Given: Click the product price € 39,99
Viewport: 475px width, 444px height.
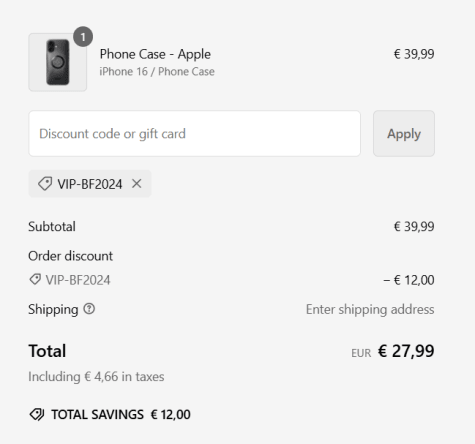Looking at the screenshot, I should (414, 54).
